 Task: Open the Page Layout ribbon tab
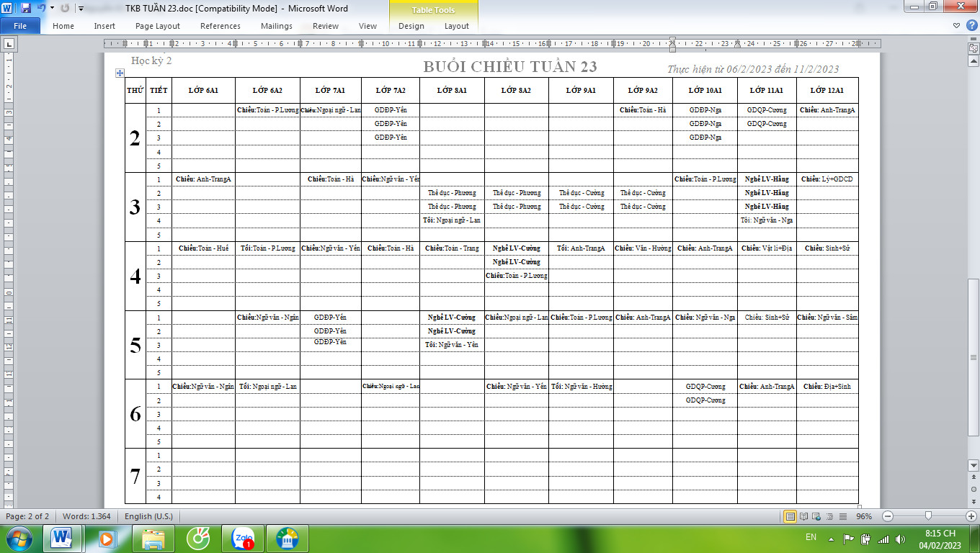coord(158,26)
